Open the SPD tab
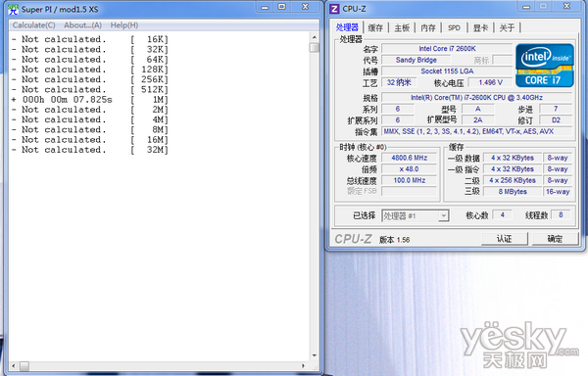This screenshot has width=588, height=376. point(454,27)
